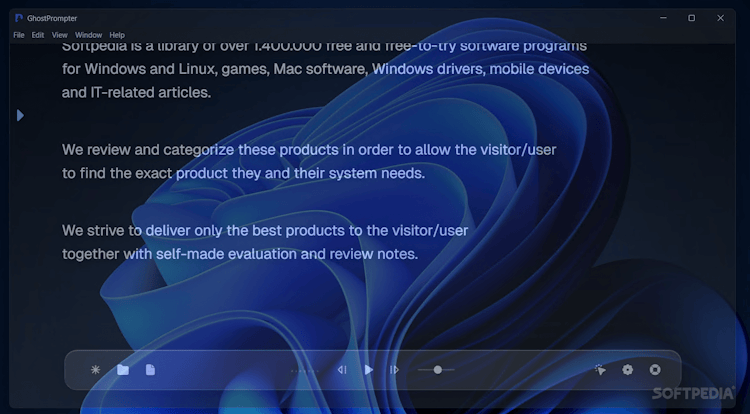The image size is (750, 414).
Task: Click the line 'to find the exact product'
Action: (x=243, y=173)
